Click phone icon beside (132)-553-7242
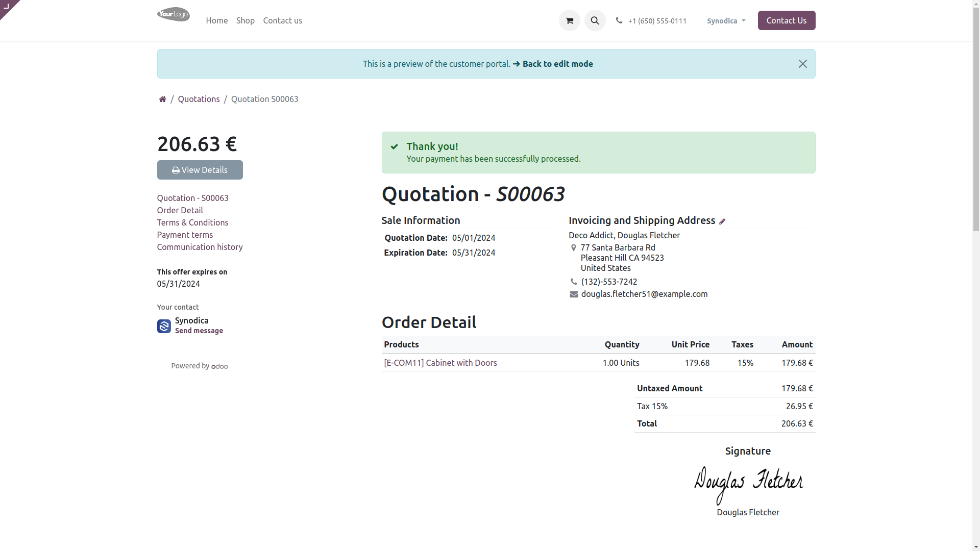This screenshot has height=551, width=980. 574,282
